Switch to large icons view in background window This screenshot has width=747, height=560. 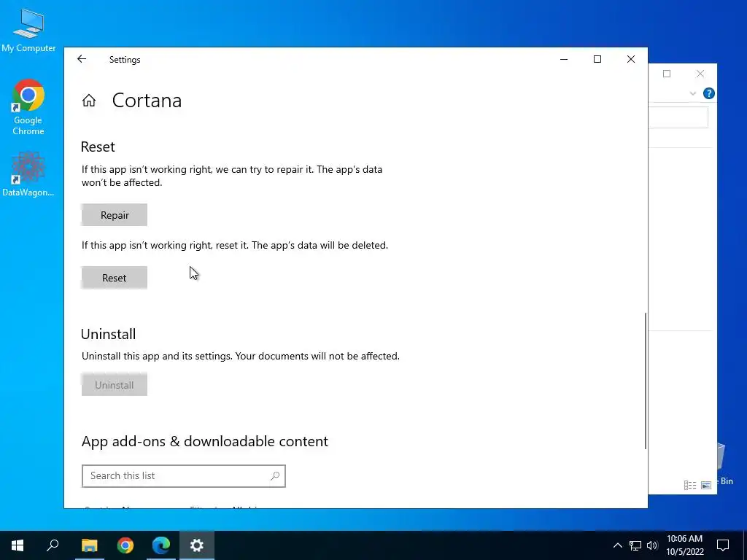(x=706, y=485)
